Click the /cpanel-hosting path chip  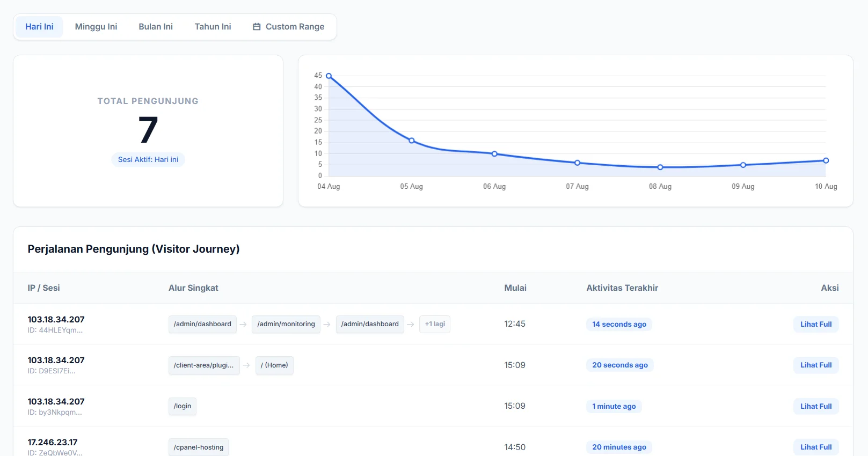[x=199, y=447]
